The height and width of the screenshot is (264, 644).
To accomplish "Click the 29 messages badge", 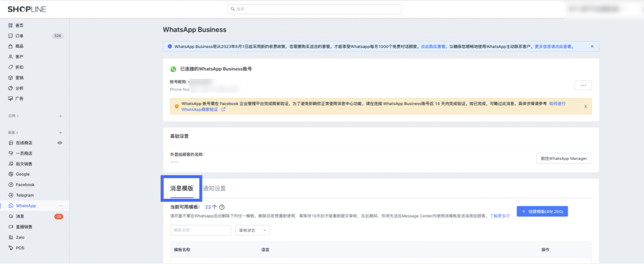I will [x=59, y=216].
